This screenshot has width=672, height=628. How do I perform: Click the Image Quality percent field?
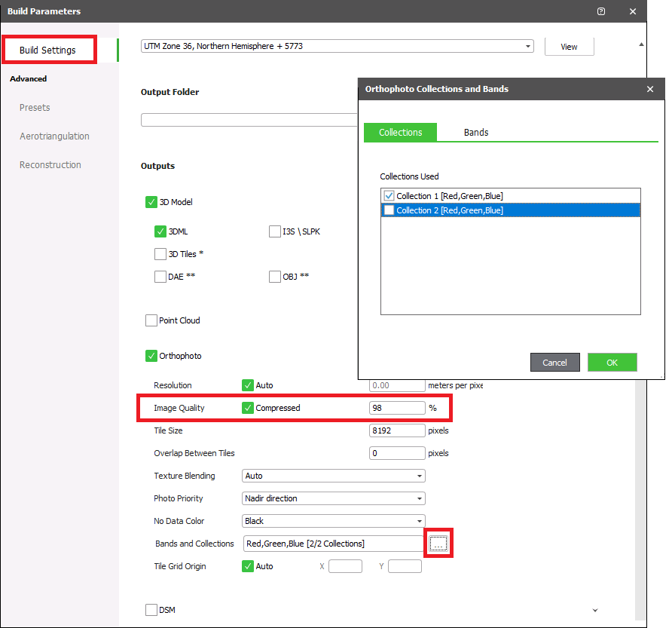tap(397, 408)
